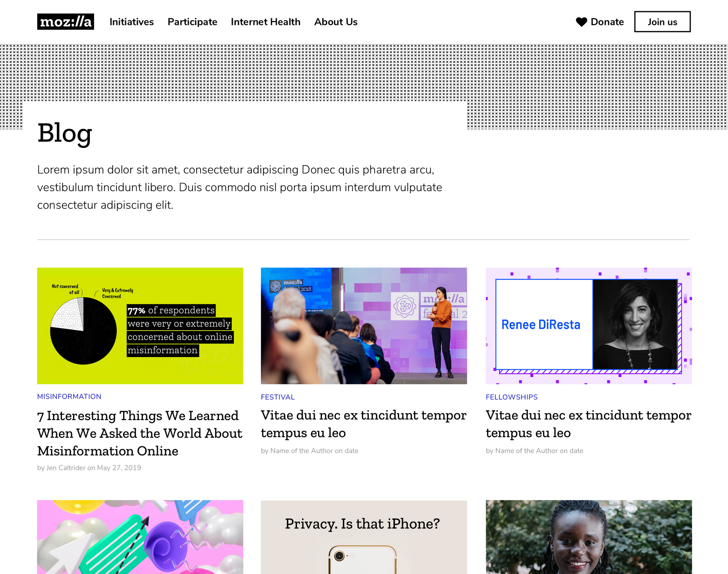Click the Donate link

pyautogui.click(x=607, y=22)
